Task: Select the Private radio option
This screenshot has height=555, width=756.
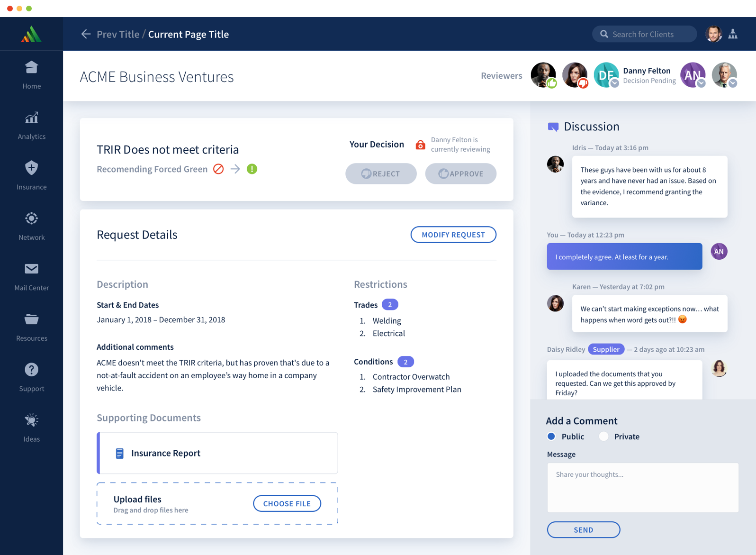Action: pyautogui.click(x=603, y=437)
